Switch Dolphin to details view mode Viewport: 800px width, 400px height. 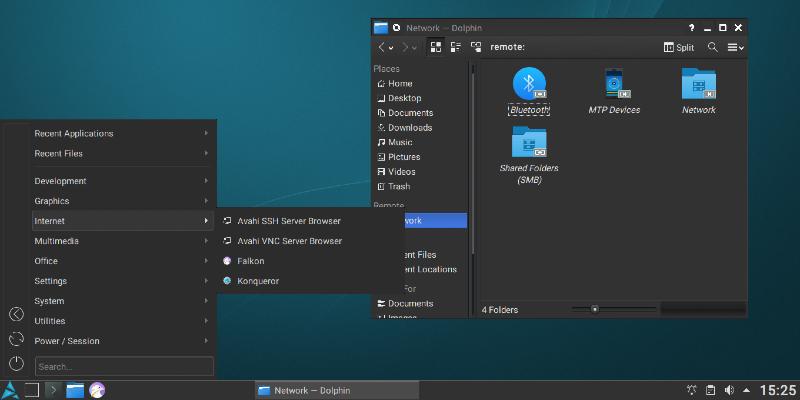click(x=476, y=47)
